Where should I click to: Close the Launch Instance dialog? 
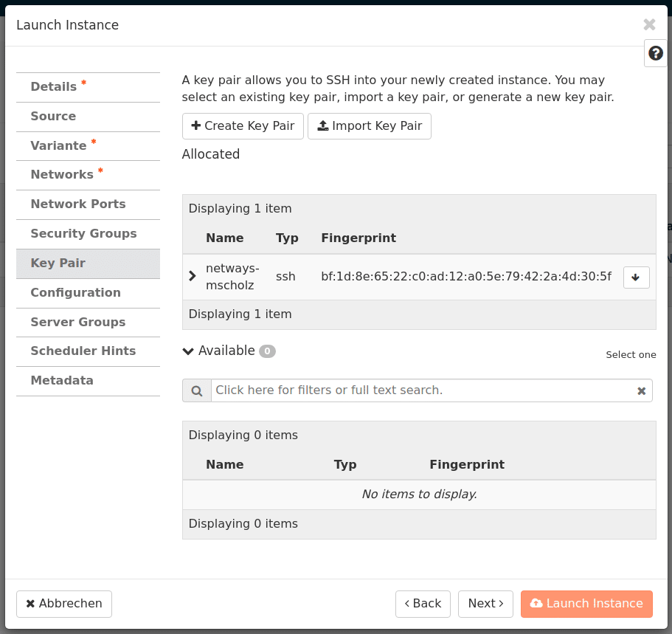tap(649, 24)
